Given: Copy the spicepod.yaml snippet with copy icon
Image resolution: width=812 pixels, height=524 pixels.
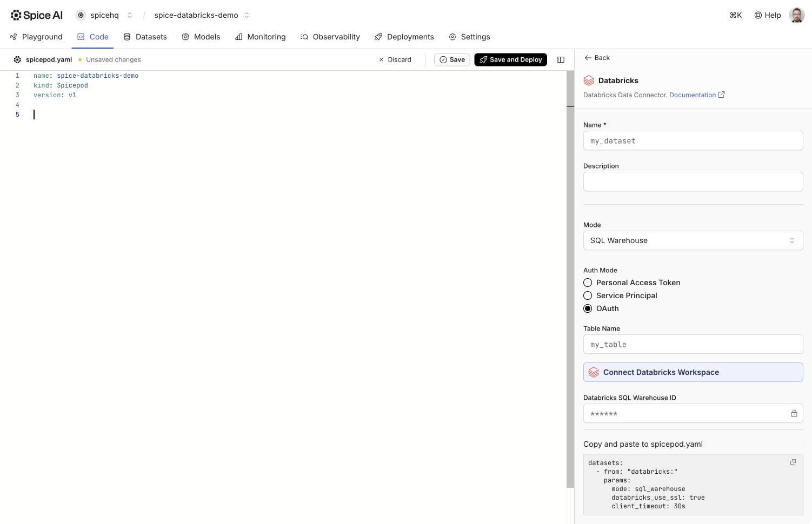Looking at the screenshot, I should [793, 462].
